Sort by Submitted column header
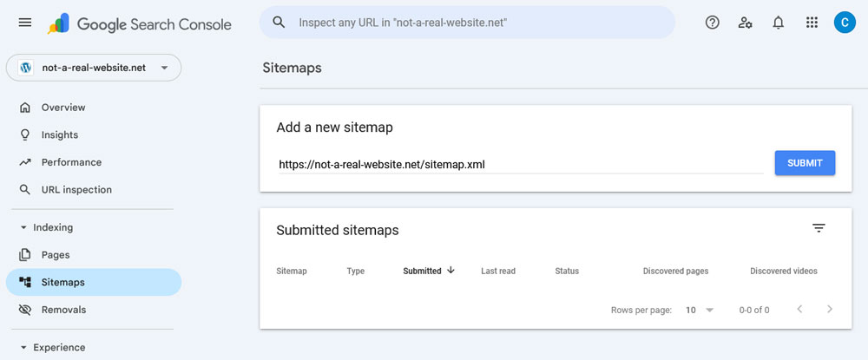868x360 pixels. click(422, 271)
